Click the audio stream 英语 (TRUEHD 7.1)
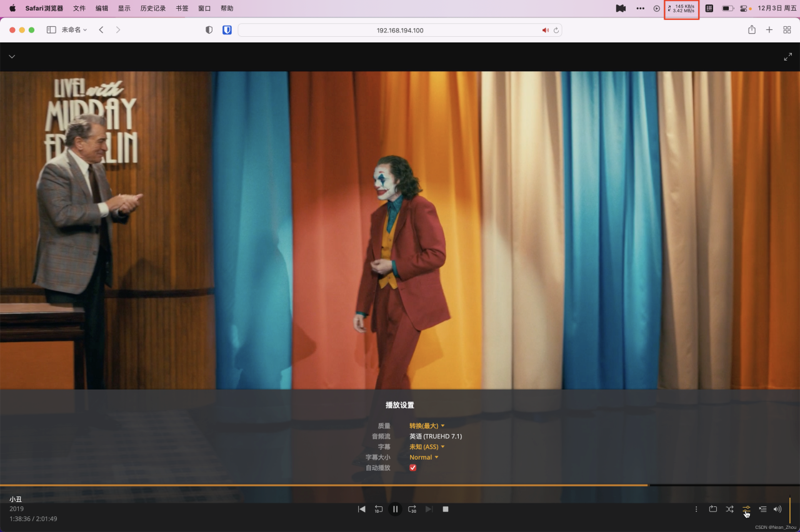Image resolution: width=800 pixels, height=532 pixels. point(436,436)
